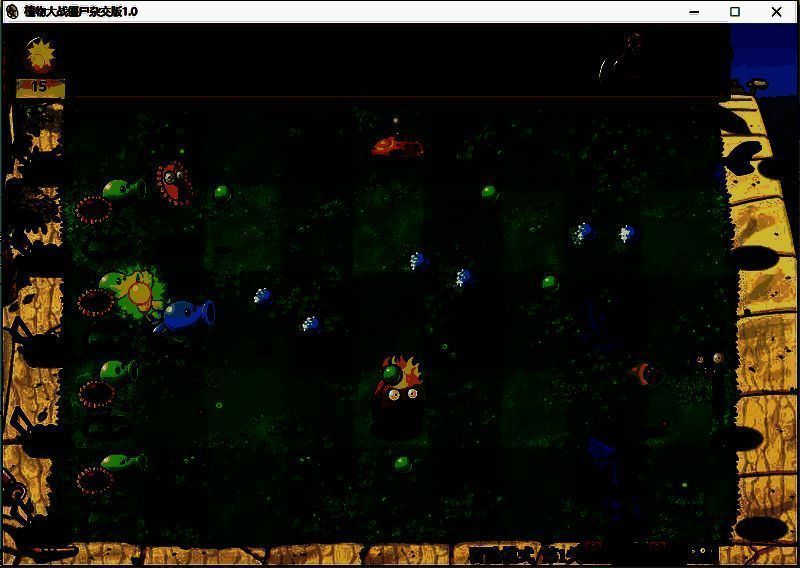Click the lone green pea in the bottom lane

pos(402,463)
